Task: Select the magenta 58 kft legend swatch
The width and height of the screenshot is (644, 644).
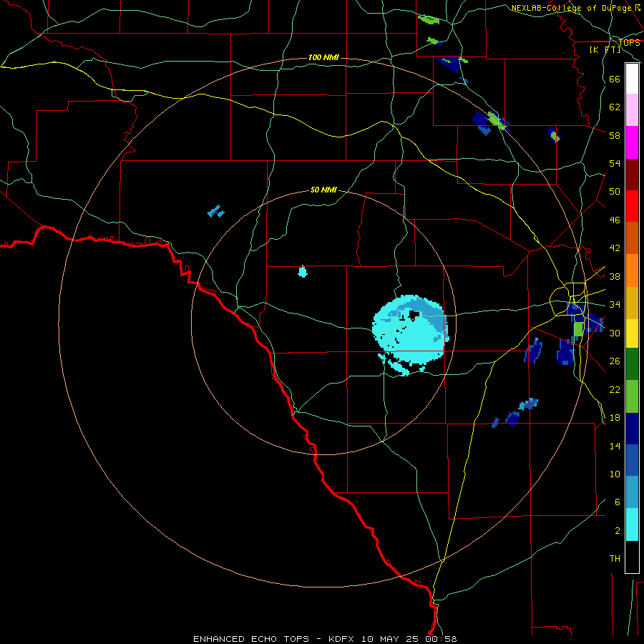Action: coord(632,142)
